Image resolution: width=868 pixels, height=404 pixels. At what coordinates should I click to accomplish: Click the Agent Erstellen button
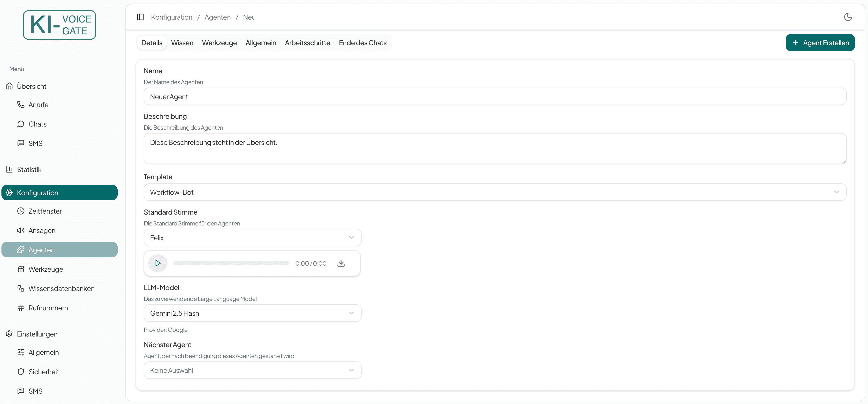tap(820, 43)
